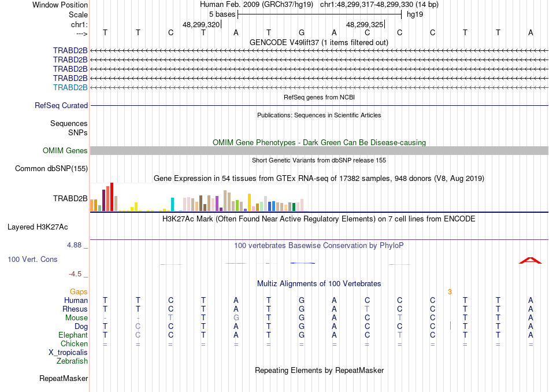Click the Elephant alignment row label

point(73,335)
